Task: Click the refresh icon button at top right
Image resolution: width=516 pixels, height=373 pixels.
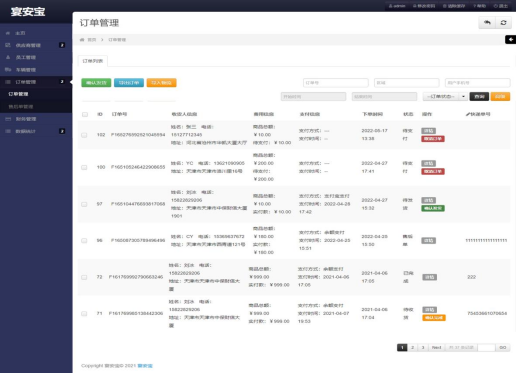Action: click(x=503, y=23)
